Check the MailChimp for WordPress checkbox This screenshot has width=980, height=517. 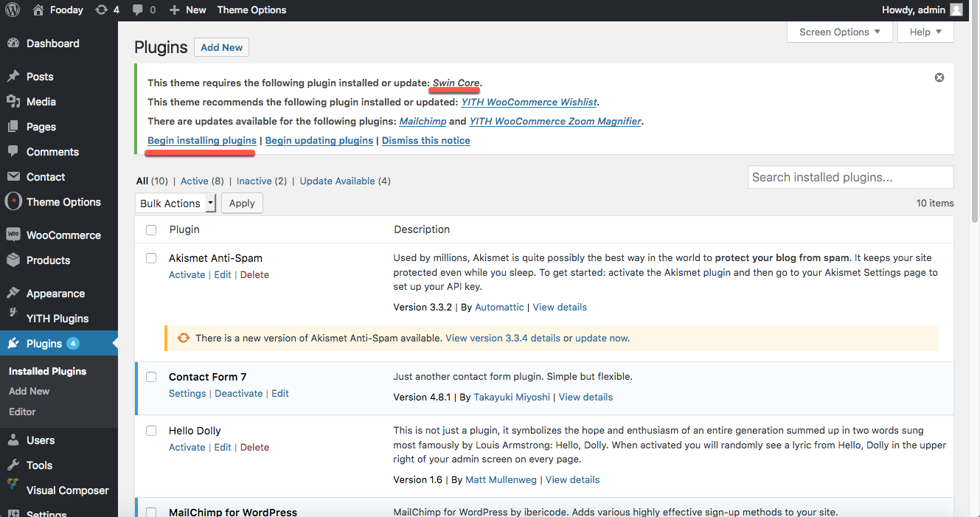(151, 513)
